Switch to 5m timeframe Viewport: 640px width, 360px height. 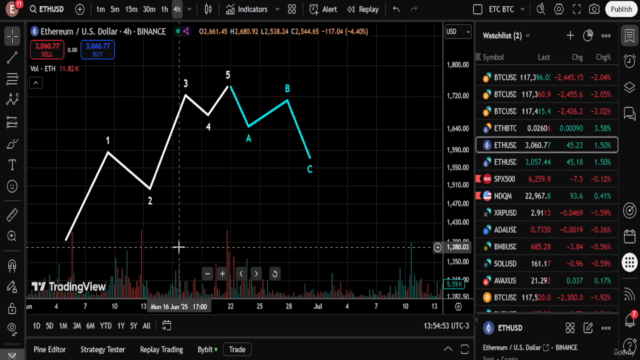pyautogui.click(x=115, y=9)
